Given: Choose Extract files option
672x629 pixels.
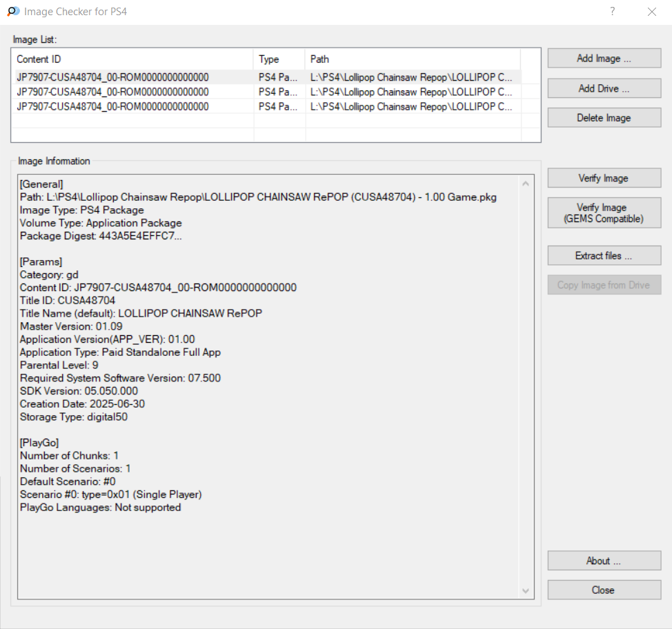Looking at the screenshot, I should tap(604, 256).
